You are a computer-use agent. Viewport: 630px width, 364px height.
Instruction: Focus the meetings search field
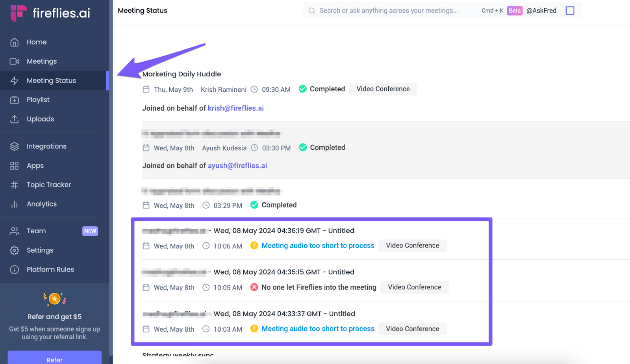pyautogui.click(x=389, y=11)
